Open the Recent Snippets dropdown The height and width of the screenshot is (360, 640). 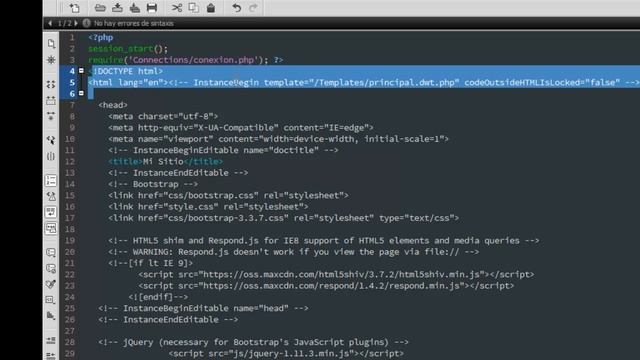[x=51, y=300]
